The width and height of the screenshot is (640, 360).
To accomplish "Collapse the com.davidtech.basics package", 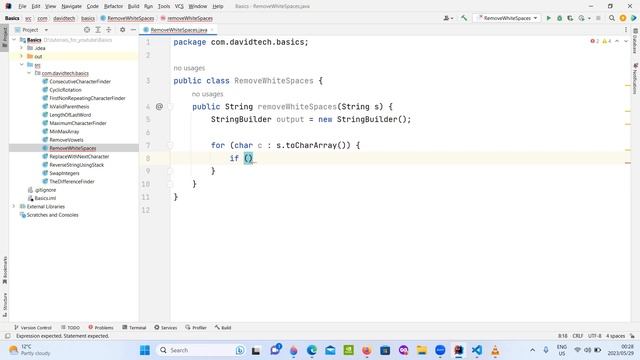I will [29, 73].
